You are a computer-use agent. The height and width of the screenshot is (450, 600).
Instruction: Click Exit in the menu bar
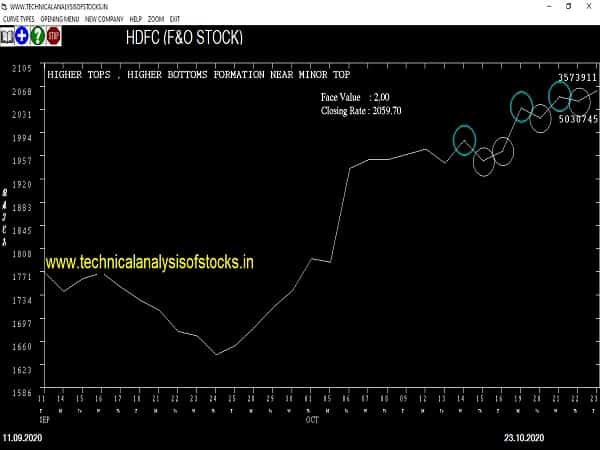[175, 19]
